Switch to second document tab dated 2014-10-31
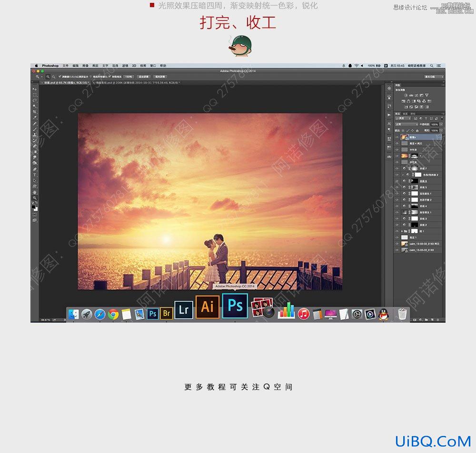The height and width of the screenshot is (453, 476). pyautogui.click(x=137, y=82)
